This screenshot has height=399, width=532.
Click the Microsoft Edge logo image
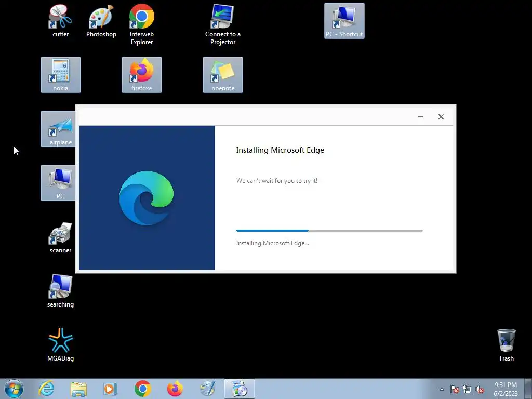pos(147,198)
